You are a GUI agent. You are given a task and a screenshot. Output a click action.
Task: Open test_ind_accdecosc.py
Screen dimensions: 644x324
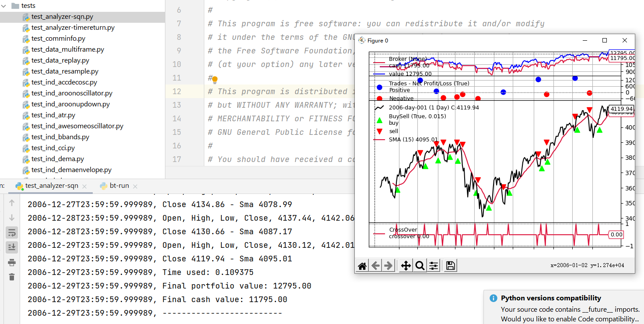(x=64, y=82)
